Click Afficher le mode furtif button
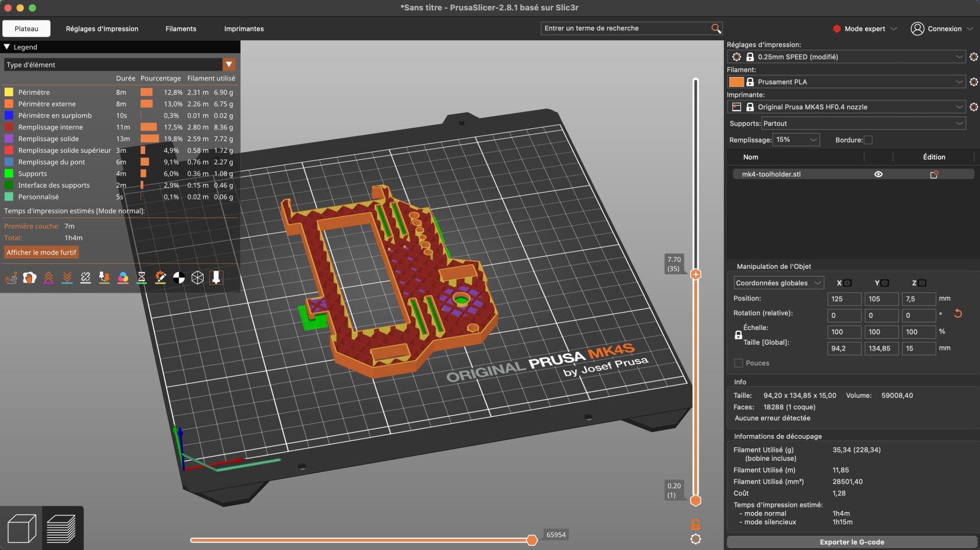 click(x=41, y=253)
